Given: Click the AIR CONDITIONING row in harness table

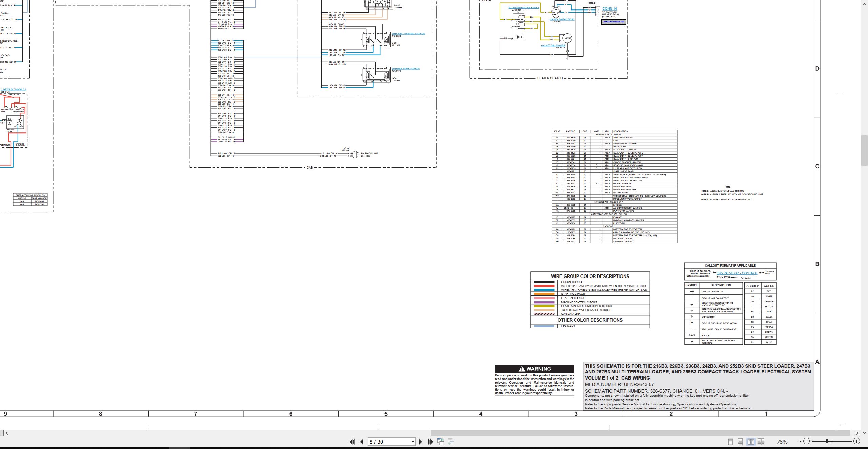Looking at the screenshot, I should [614, 138].
